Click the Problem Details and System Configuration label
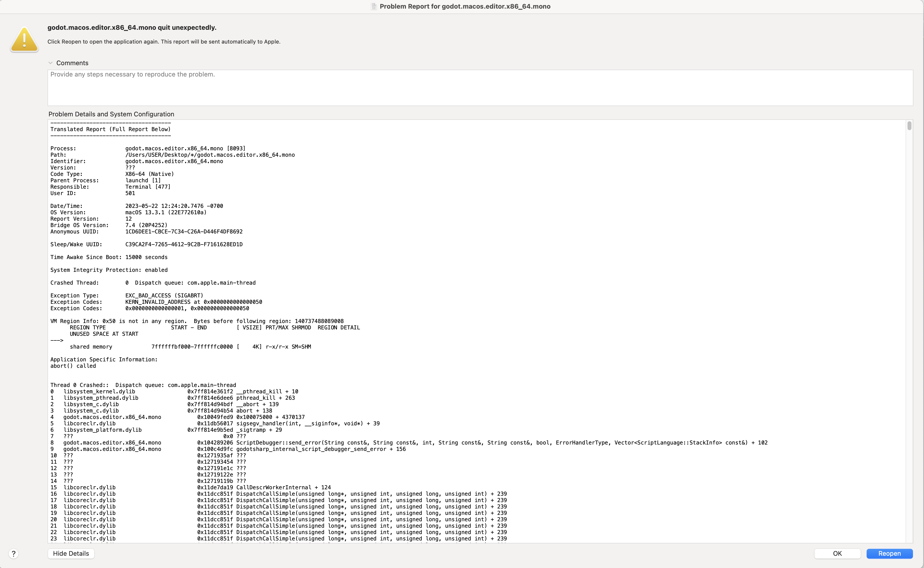The height and width of the screenshot is (568, 924). click(111, 114)
